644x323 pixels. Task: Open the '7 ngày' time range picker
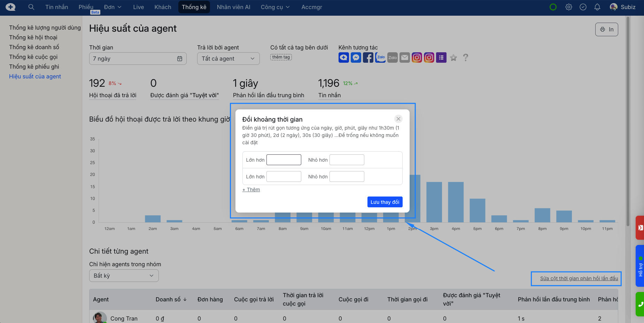(138, 59)
